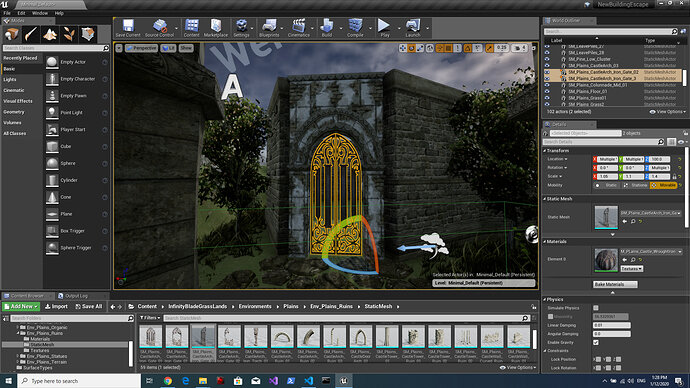Open Visual Studio Code in taskbar
This screenshot has width=690, height=388.
(x=308, y=381)
